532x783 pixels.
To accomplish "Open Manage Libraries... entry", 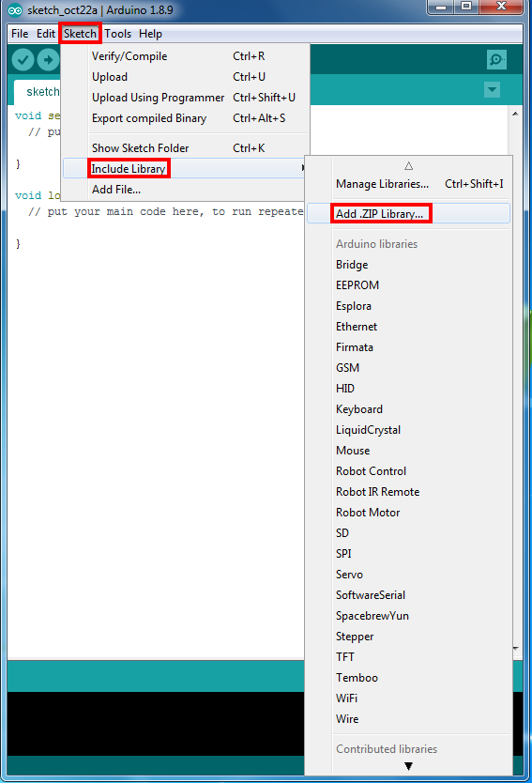I will tap(408, 184).
